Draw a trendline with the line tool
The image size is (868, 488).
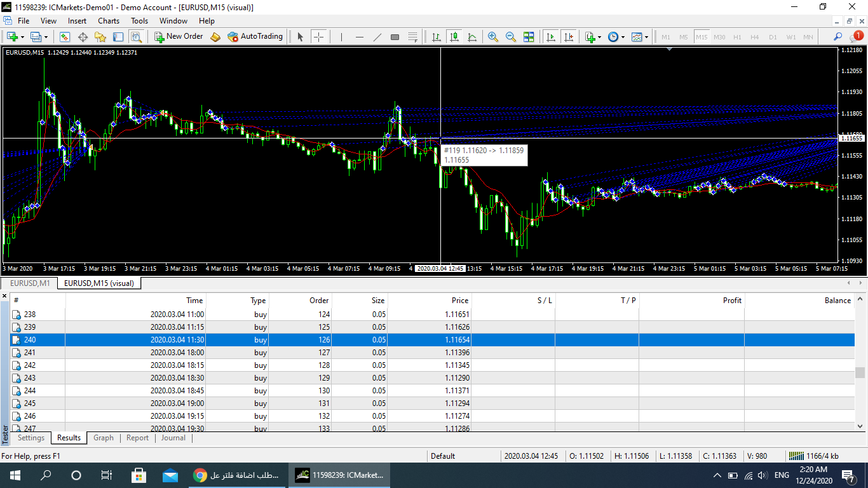click(377, 37)
